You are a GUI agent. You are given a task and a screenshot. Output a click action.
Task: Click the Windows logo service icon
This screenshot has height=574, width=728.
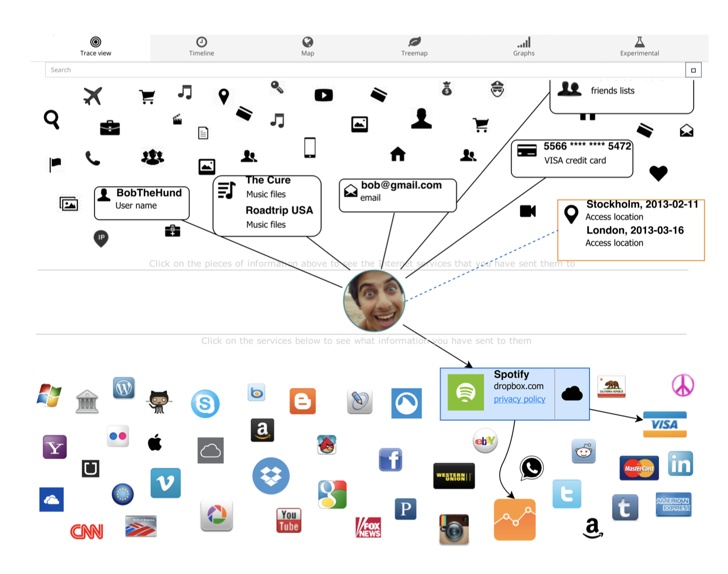(x=49, y=395)
